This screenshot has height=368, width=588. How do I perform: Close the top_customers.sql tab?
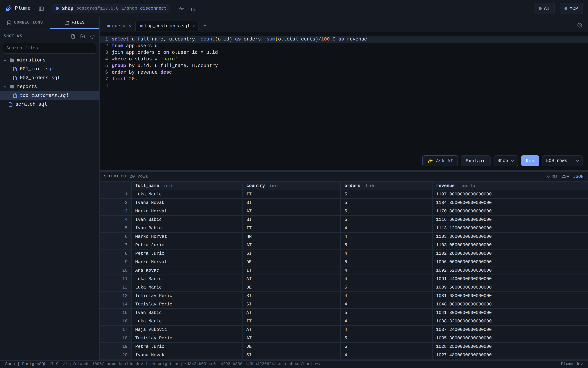[194, 26]
